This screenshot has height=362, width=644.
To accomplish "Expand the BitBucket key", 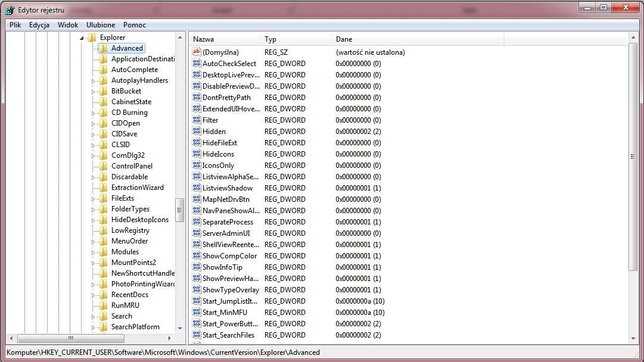I will tap(93, 92).
